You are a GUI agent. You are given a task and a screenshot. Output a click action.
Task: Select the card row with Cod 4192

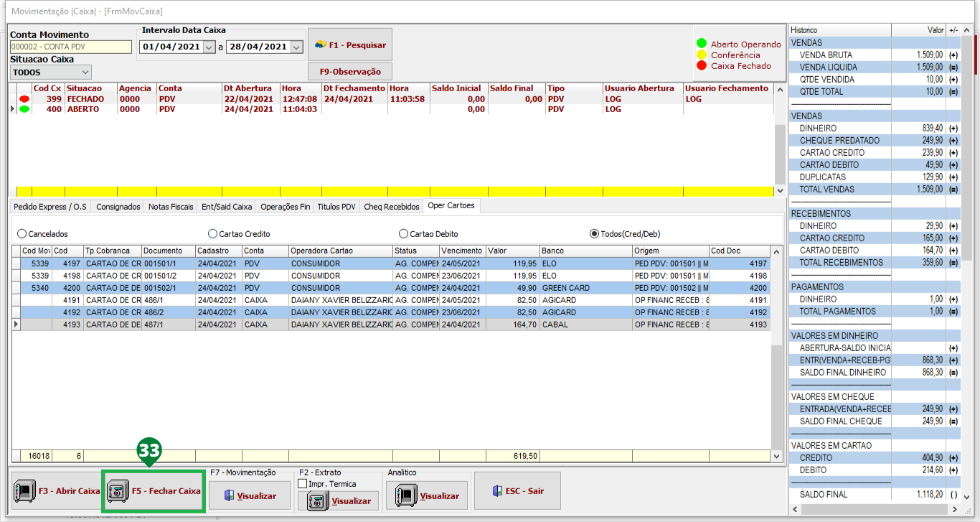pyautogui.click(x=391, y=312)
